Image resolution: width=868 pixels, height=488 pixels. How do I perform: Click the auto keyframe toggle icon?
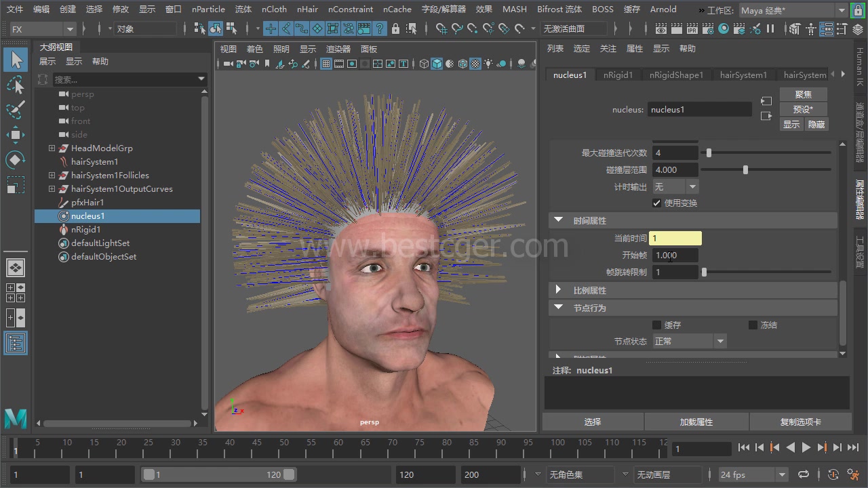pyautogui.click(x=833, y=474)
